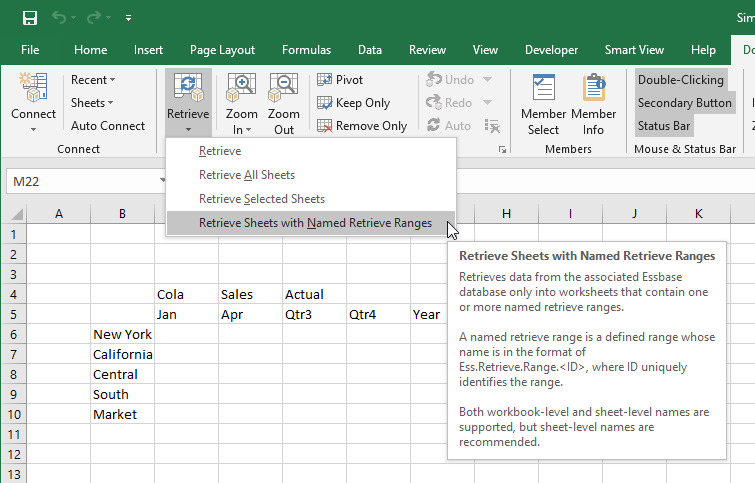Open the Review tab
This screenshot has height=483, width=755.
pyautogui.click(x=427, y=50)
